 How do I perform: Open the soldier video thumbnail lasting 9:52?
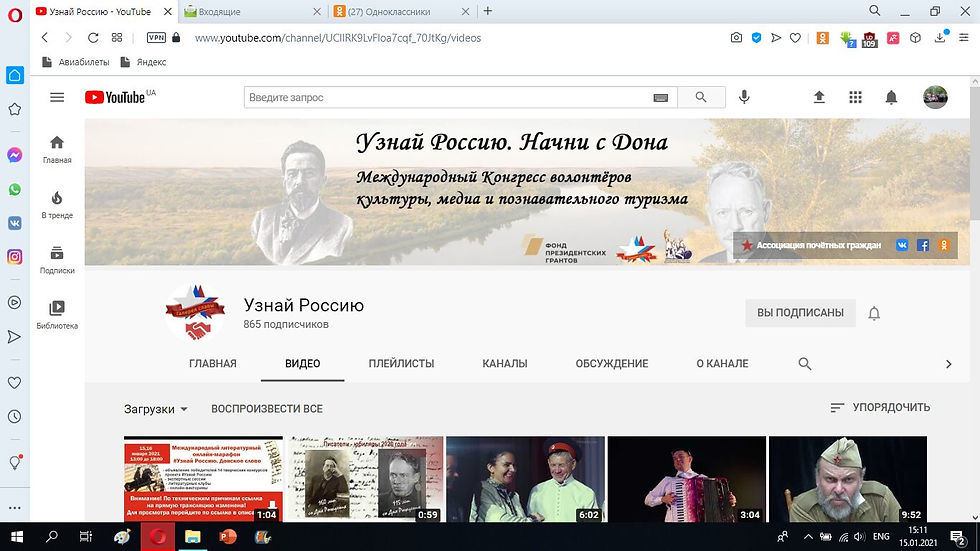848,479
